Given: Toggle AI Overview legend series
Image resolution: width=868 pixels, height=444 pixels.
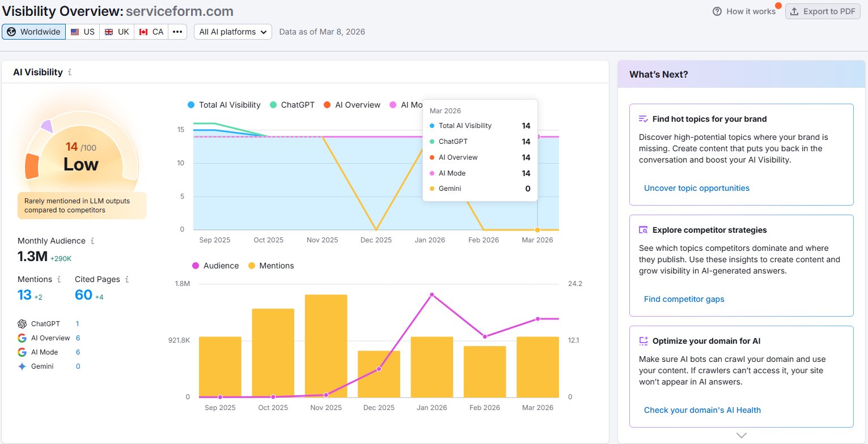Looking at the screenshot, I should tap(352, 105).
